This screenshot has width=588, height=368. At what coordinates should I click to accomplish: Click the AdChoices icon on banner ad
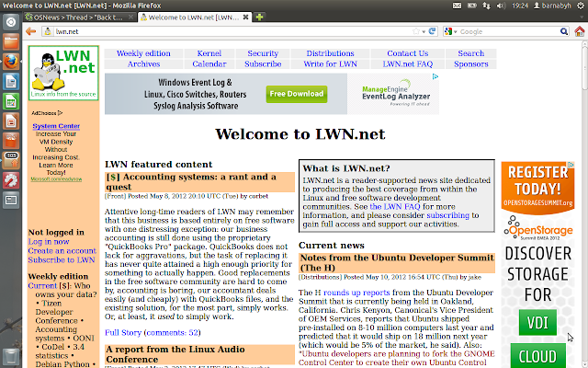tap(435, 76)
